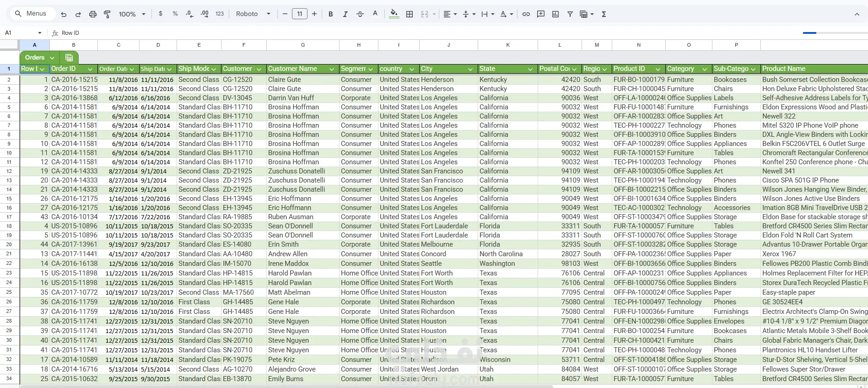
Task: Click the Print icon
Action: (x=93, y=14)
